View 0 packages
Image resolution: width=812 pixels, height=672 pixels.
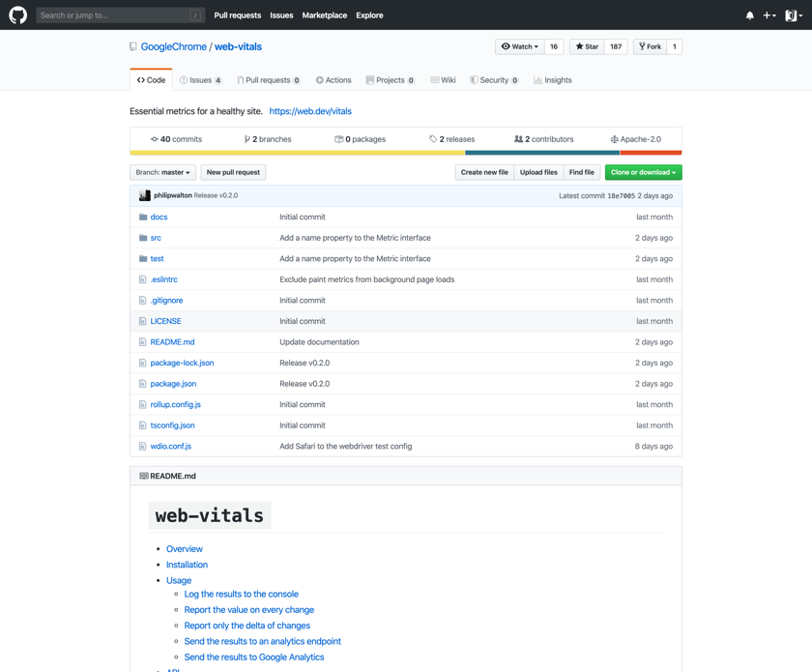point(360,139)
